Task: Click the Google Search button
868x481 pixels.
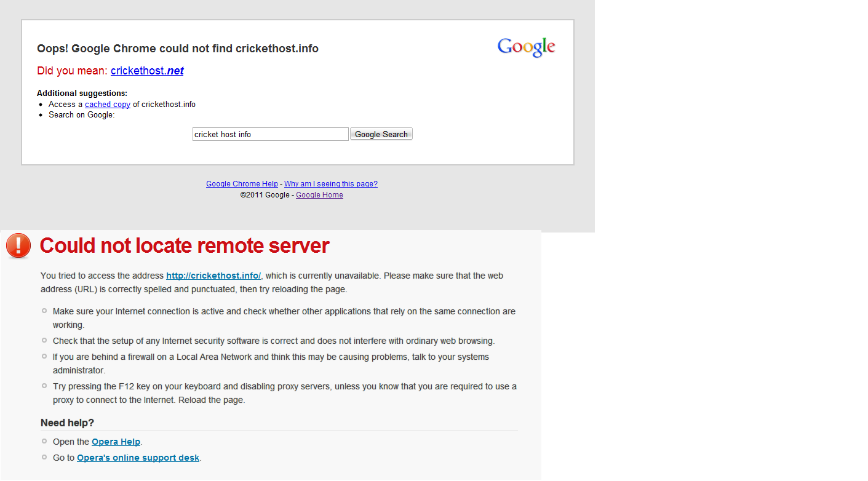Action: [x=381, y=134]
